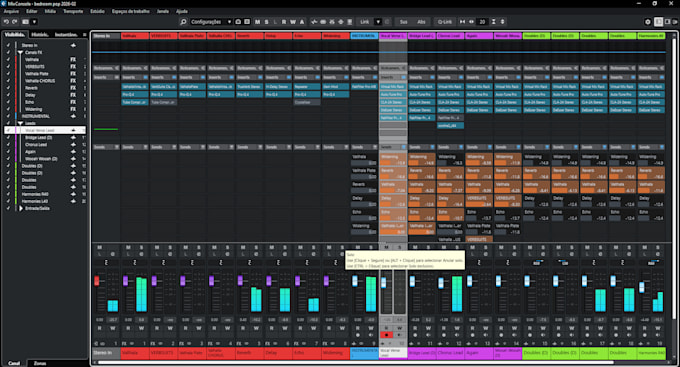Click the Abs button
The height and width of the screenshot is (367, 680).
click(421, 22)
